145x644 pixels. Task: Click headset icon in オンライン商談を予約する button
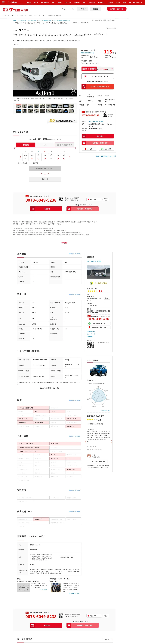click(84, 87)
